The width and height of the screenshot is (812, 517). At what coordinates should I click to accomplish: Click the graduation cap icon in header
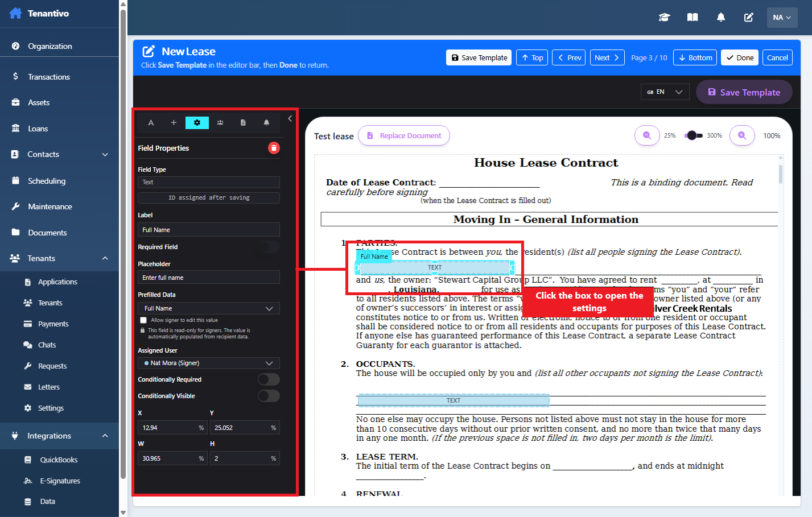pos(664,18)
